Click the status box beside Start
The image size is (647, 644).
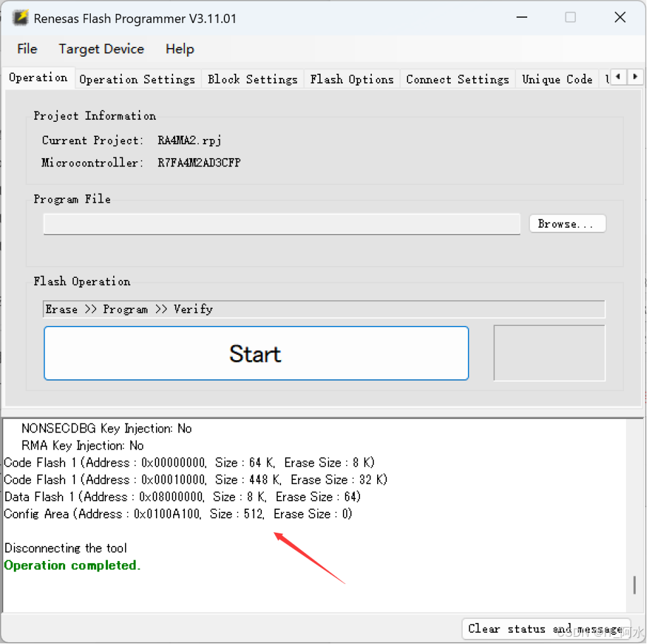pos(549,353)
